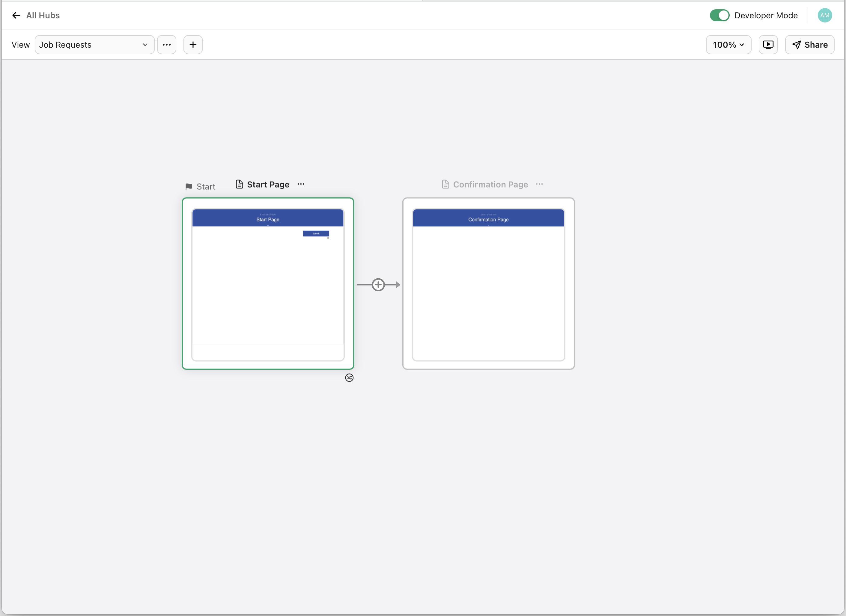Toggle Developer Mode off
The image size is (846, 616).
click(x=719, y=15)
